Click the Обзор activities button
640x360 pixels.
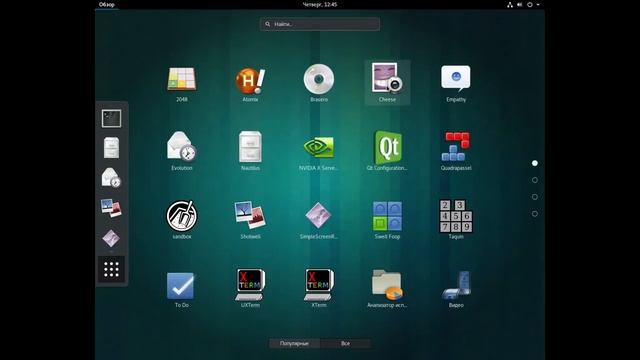pos(107,4)
